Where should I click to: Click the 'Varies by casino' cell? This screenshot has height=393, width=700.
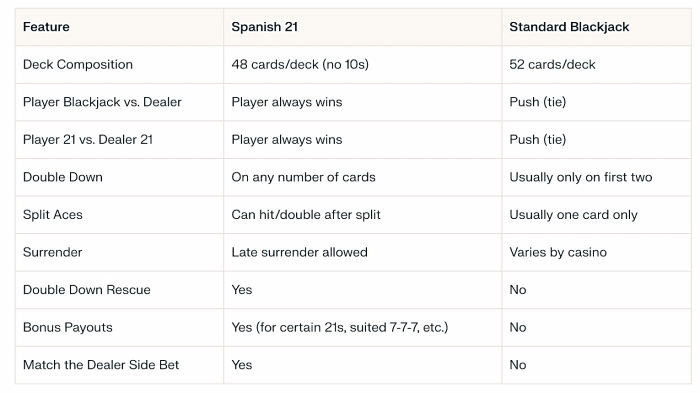point(558,252)
